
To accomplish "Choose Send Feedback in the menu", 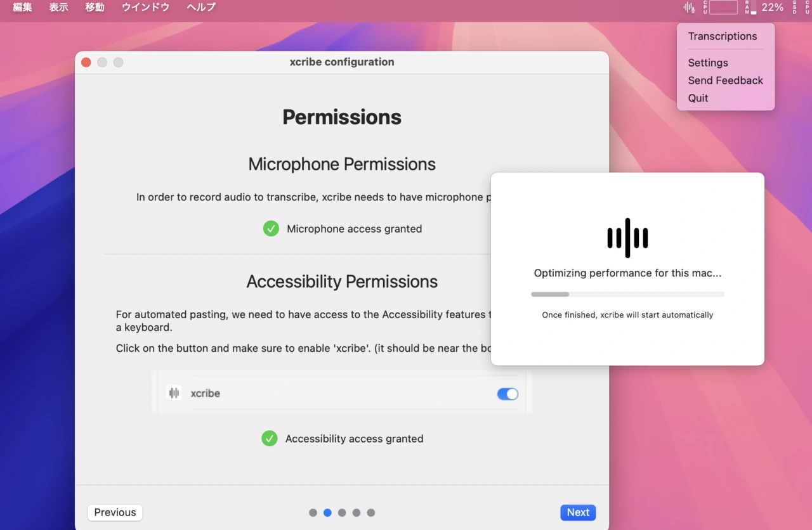I will 725,81.
